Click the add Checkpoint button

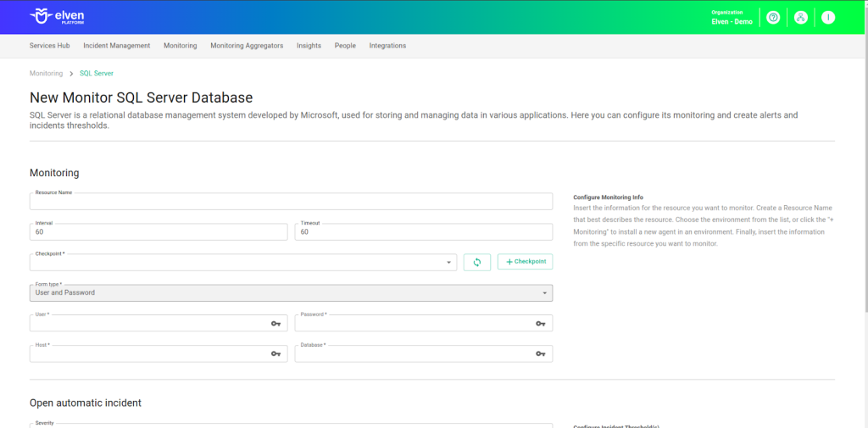tap(526, 262)
